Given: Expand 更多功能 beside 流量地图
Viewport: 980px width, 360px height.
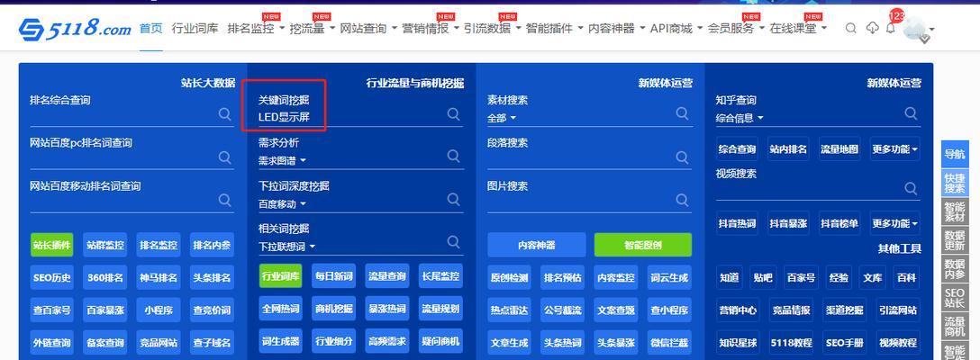Looking at the screenshot, I should (895, 149).
